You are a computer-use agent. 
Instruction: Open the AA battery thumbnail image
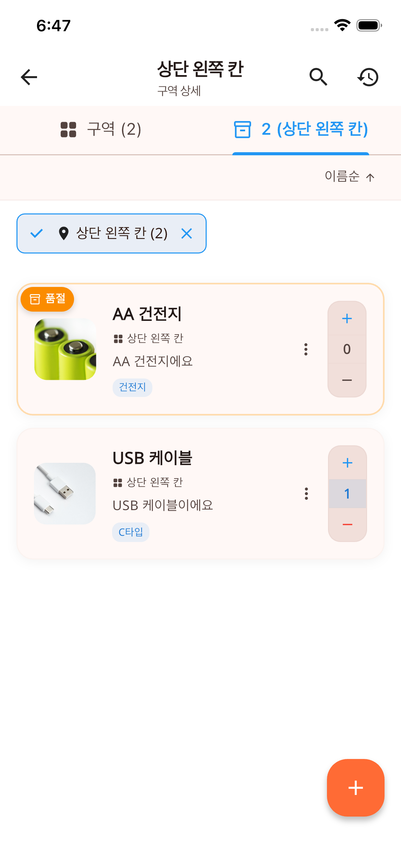click(x=65, y=349)
